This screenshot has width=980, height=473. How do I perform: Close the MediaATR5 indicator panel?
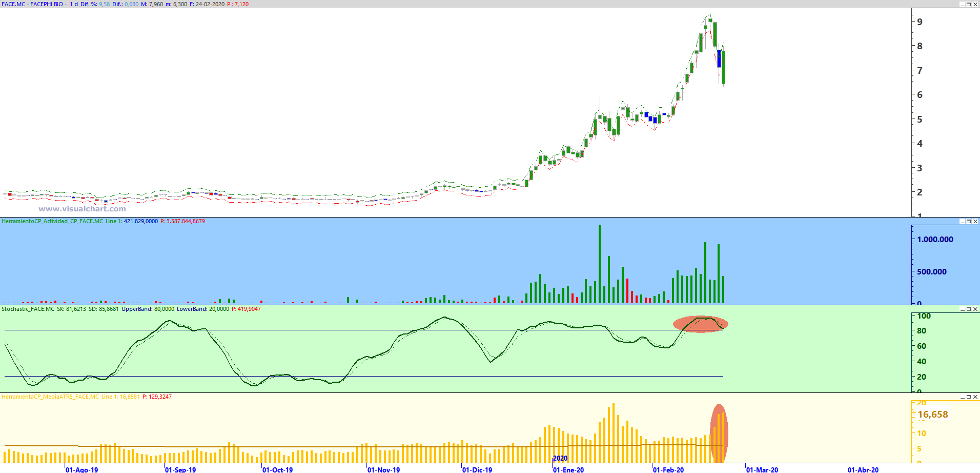[975, 397]
